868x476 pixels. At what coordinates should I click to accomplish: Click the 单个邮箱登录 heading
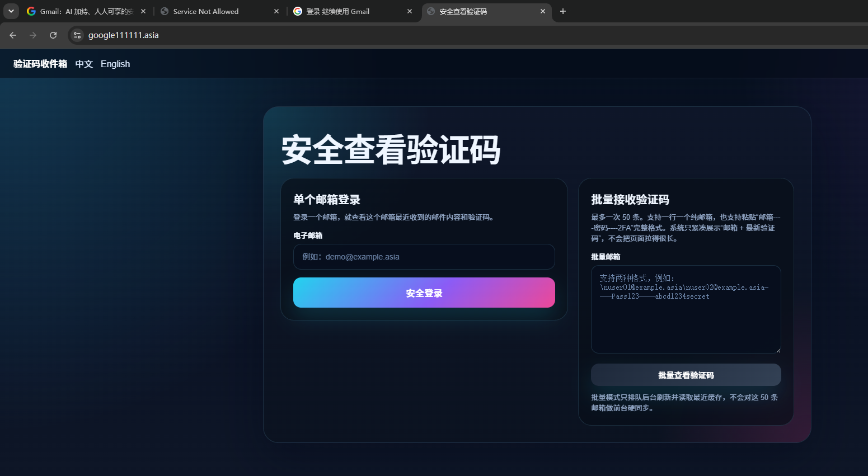point(327,200)
